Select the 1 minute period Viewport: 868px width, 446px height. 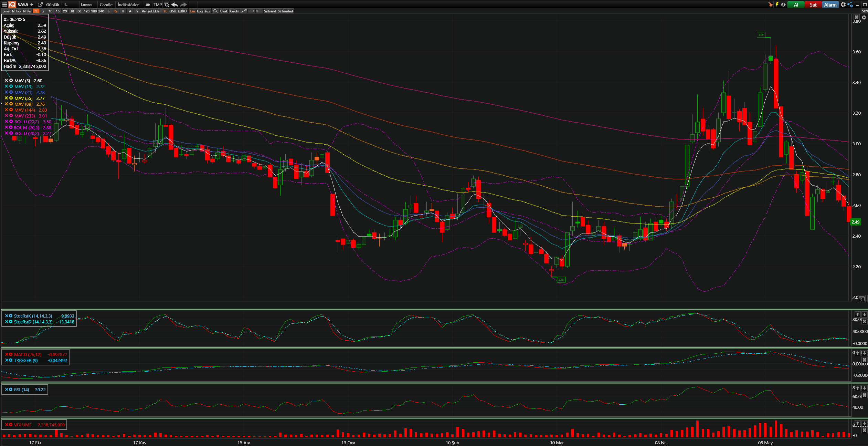click(x=36, y=11)
